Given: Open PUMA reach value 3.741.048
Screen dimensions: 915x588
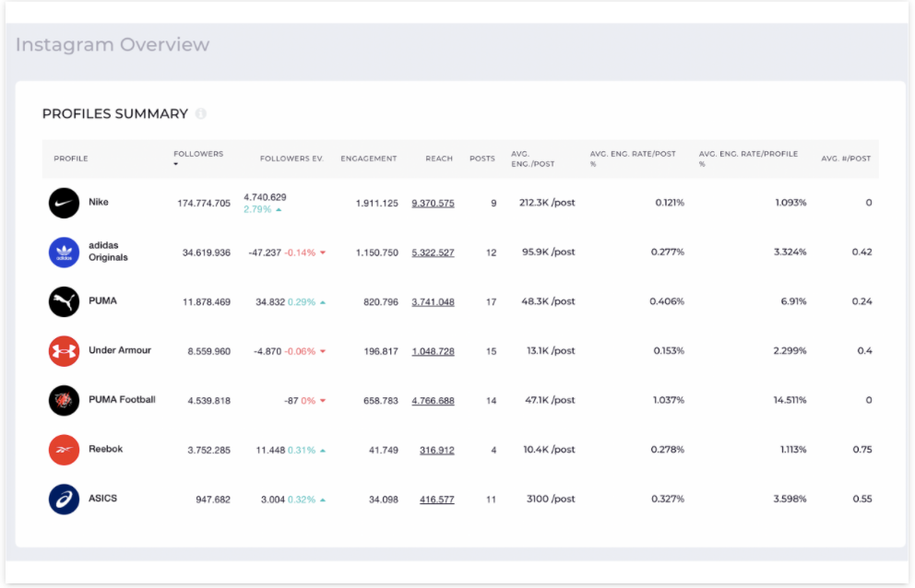Looking at the screenshot, I should [433, 302].
